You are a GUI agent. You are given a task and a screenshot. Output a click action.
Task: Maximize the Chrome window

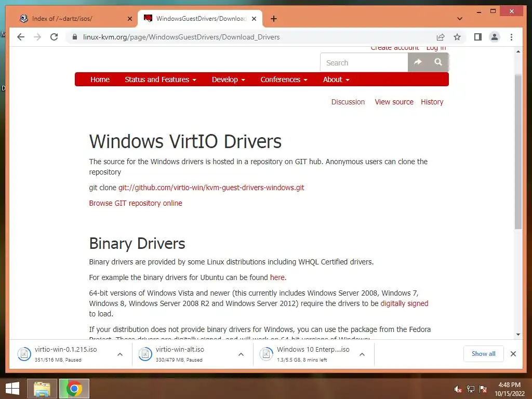[493, 11]
